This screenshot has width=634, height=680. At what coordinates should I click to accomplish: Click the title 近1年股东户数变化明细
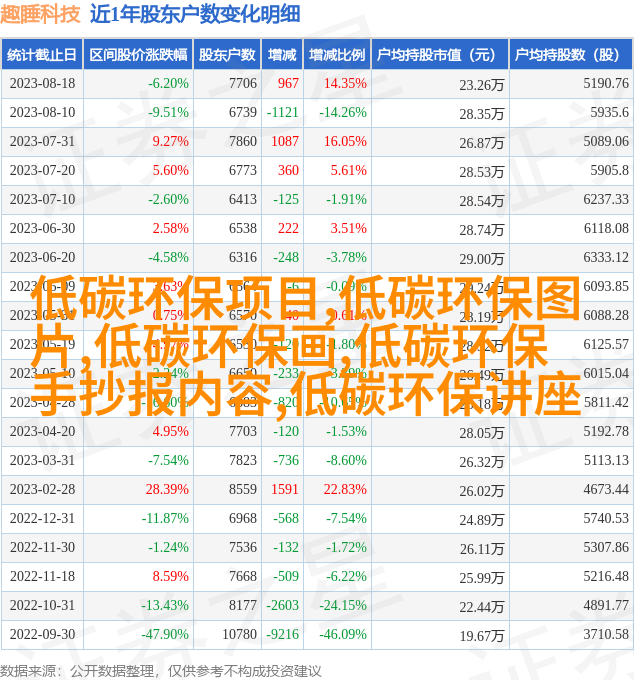(x=195, y=14)
